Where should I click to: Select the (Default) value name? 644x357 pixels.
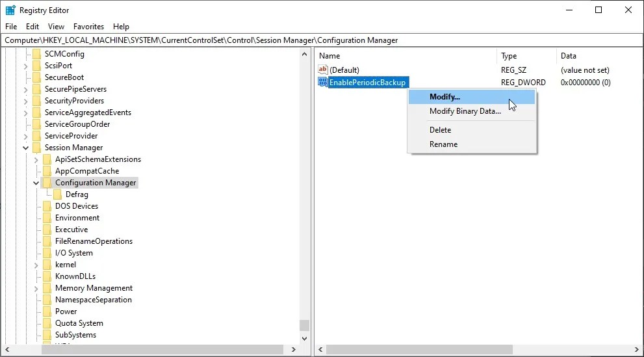(x=344, y=70)
